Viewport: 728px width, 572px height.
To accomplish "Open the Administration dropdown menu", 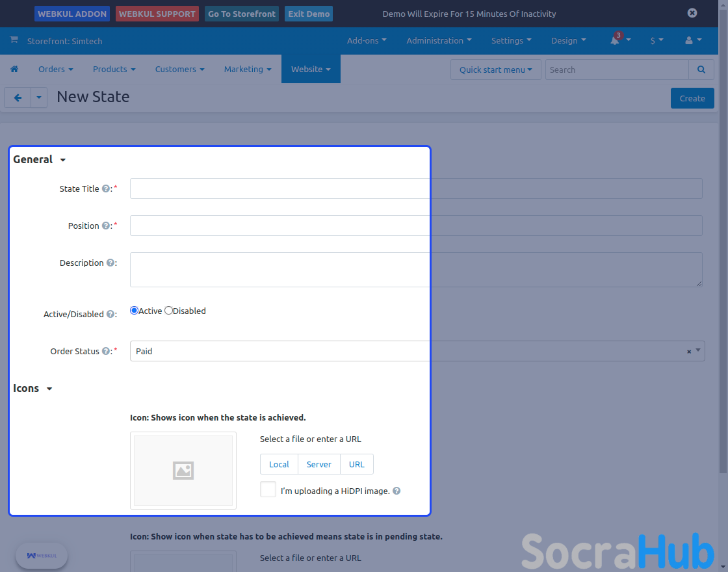I will (439, 40).
